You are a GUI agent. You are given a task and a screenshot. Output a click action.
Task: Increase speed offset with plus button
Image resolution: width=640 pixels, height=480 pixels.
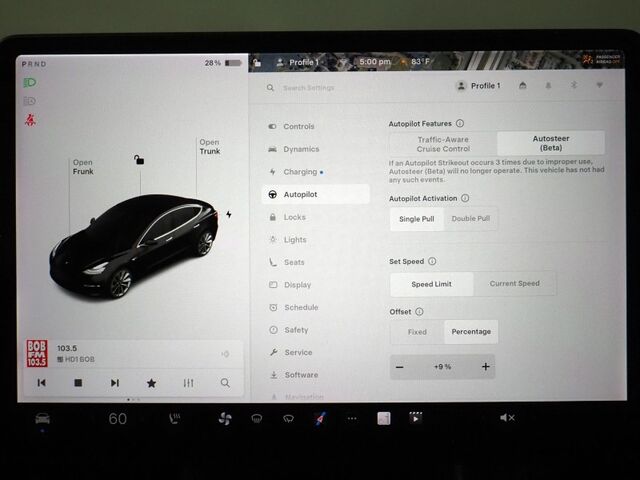coord(486,367)
